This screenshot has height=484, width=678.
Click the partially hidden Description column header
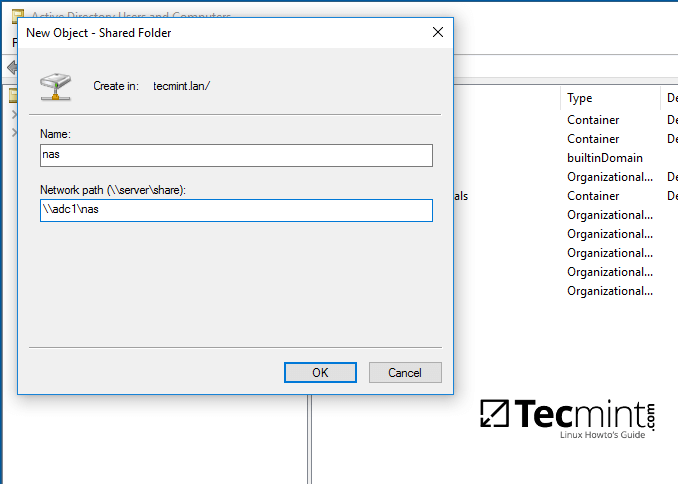672,98
